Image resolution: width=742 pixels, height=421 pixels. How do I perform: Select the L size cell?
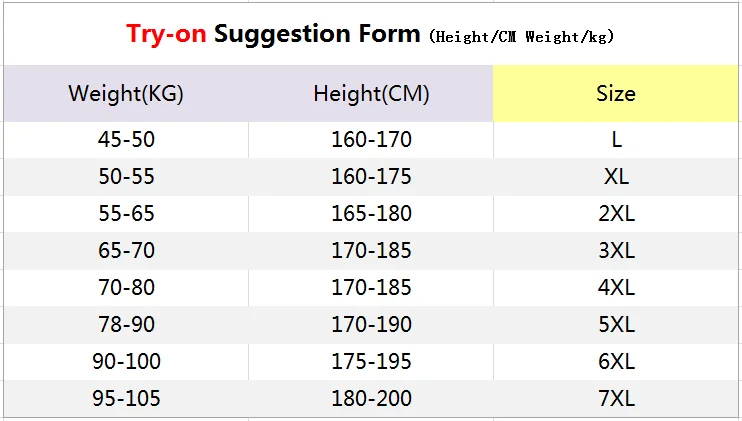[x=616, y=140]
